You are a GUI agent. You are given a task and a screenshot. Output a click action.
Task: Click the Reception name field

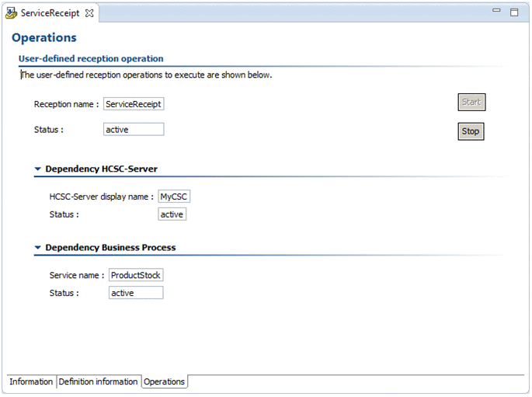[x=134, y=103]
